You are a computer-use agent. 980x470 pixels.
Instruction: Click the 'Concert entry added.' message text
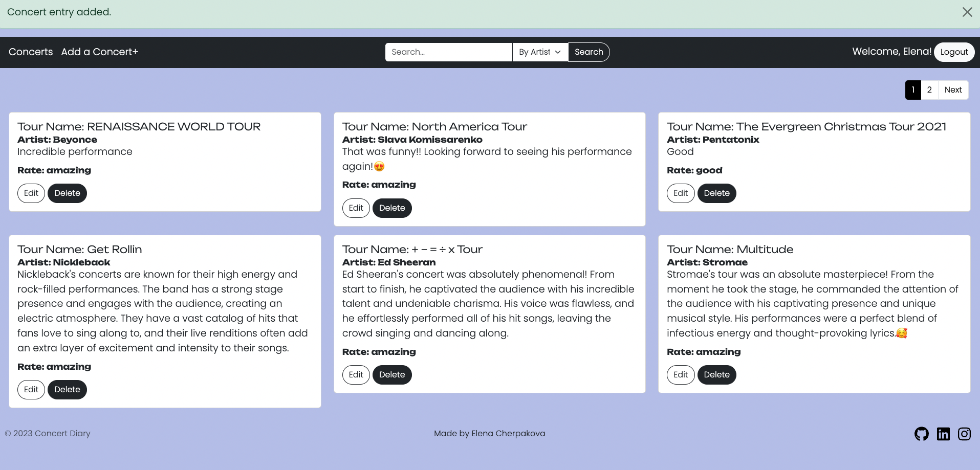(59, 12)
